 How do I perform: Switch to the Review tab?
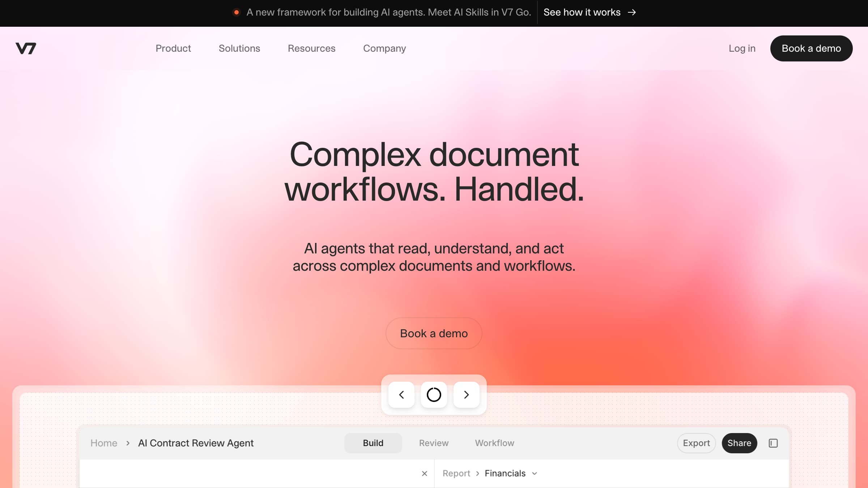(434, 443)
